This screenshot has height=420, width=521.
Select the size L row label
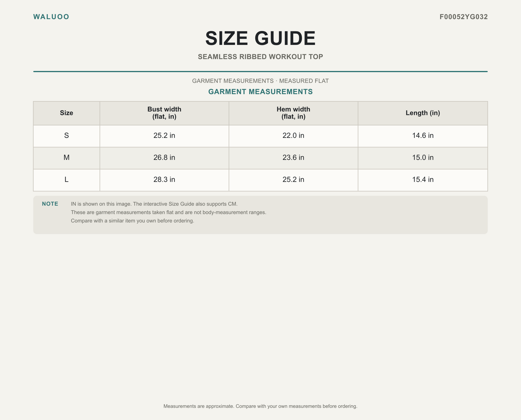tap(66, 180)
